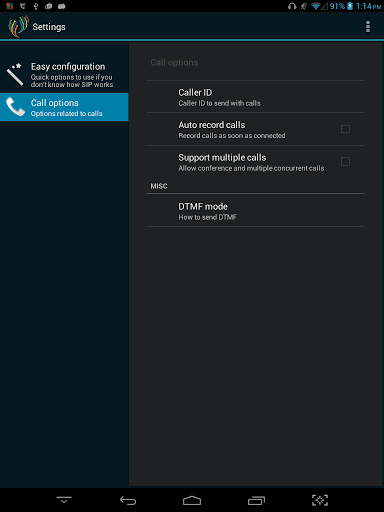The width and height of the screenshot is (384, 512).
Task: Tap the Auto record calls row text
Action: (x=232, y=130)
